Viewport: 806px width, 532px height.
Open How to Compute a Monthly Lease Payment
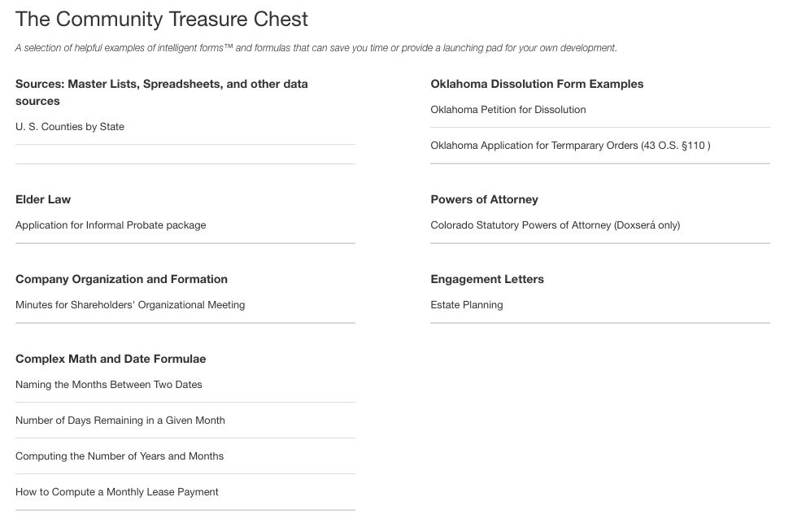coord(116,492)
